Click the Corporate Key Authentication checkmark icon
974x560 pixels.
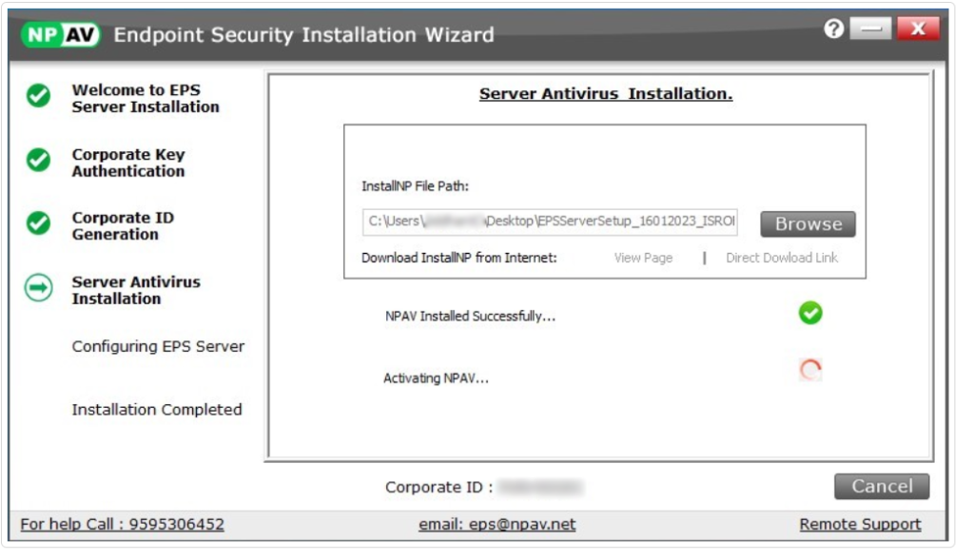[38, 161]
